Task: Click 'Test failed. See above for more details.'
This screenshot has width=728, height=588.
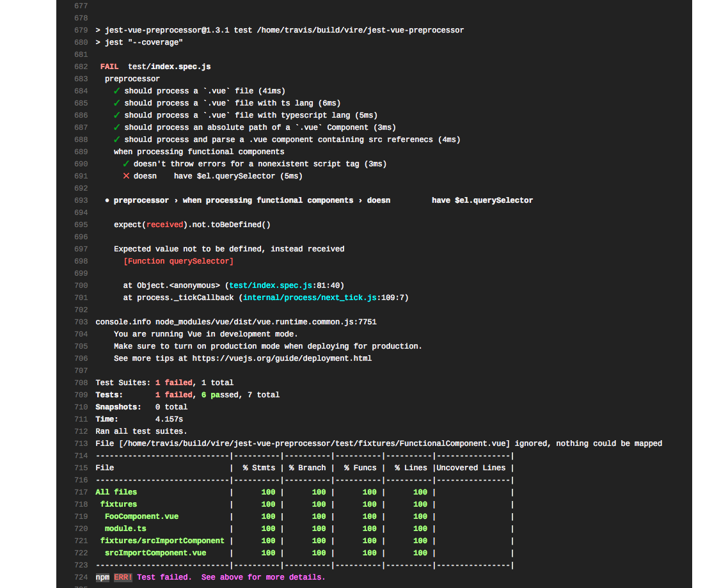Action: pos(231,577)
